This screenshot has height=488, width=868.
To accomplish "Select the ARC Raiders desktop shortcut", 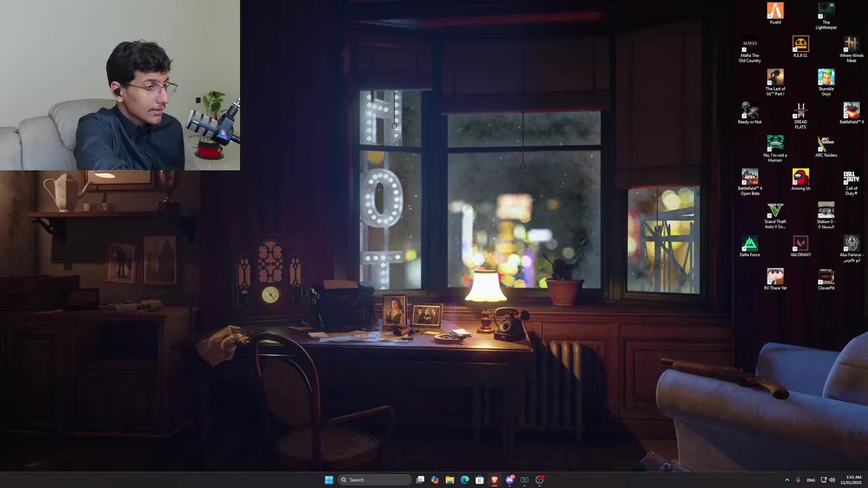I will 826,146.
